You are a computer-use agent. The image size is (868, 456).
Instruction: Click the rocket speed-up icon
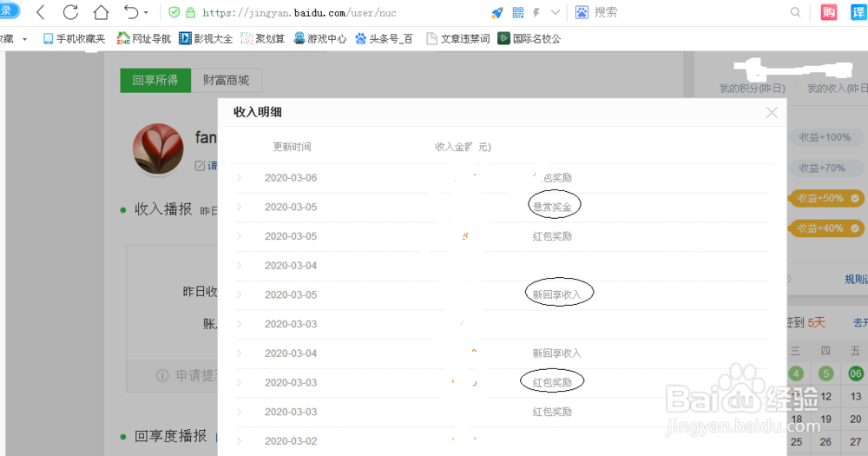pyautogui.click(x=497, y=12)
